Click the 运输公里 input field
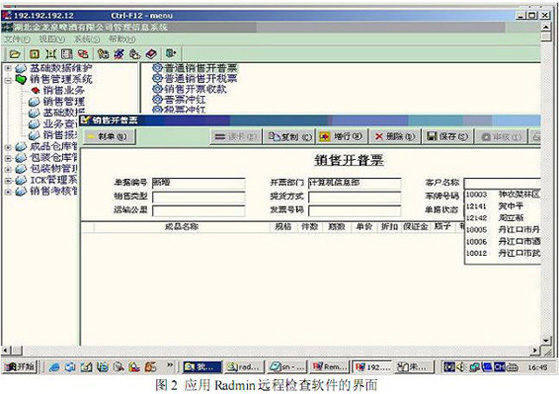Screen dimensions: 559x394 (x=199, y=211)
